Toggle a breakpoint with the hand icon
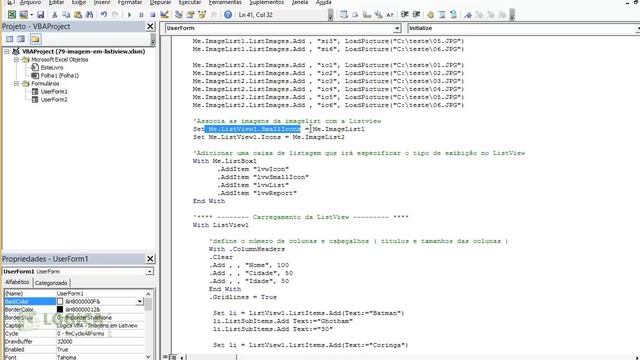 [430, 15]
